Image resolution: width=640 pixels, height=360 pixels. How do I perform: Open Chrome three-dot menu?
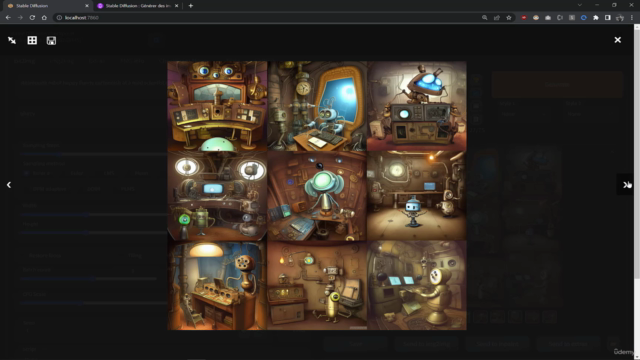tap(632, 18)
